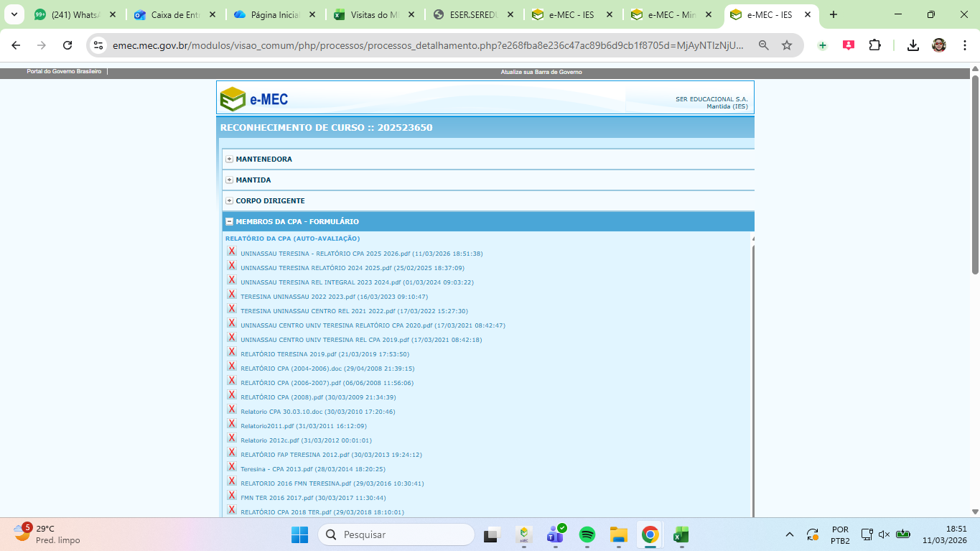Click X icon for FMN TER 2016 2017.pdf

[x=232, y=496]
